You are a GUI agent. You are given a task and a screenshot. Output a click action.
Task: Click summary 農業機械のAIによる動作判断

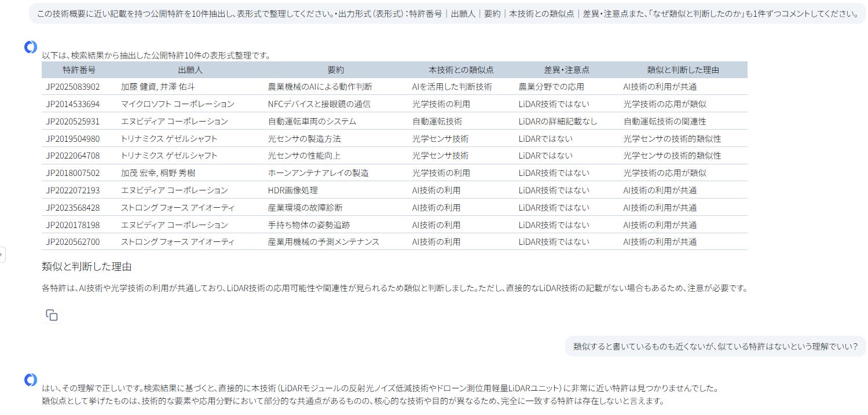[320, 87]
